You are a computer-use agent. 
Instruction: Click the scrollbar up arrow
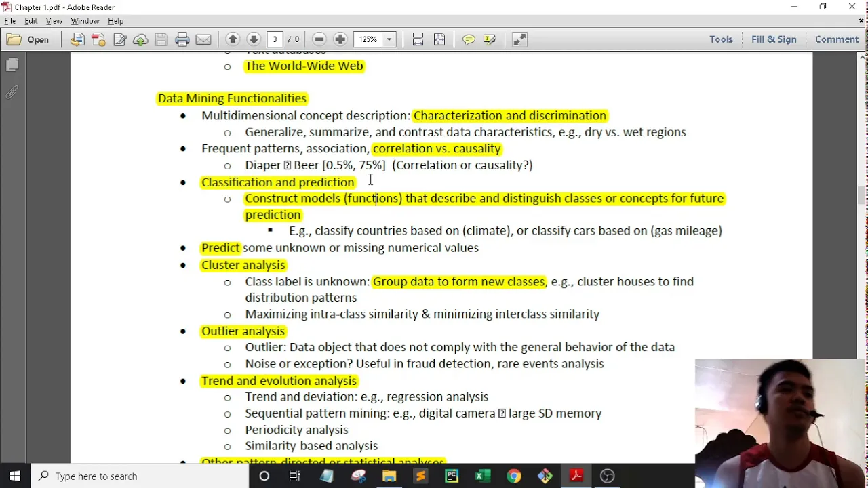[x=862, y=57]
